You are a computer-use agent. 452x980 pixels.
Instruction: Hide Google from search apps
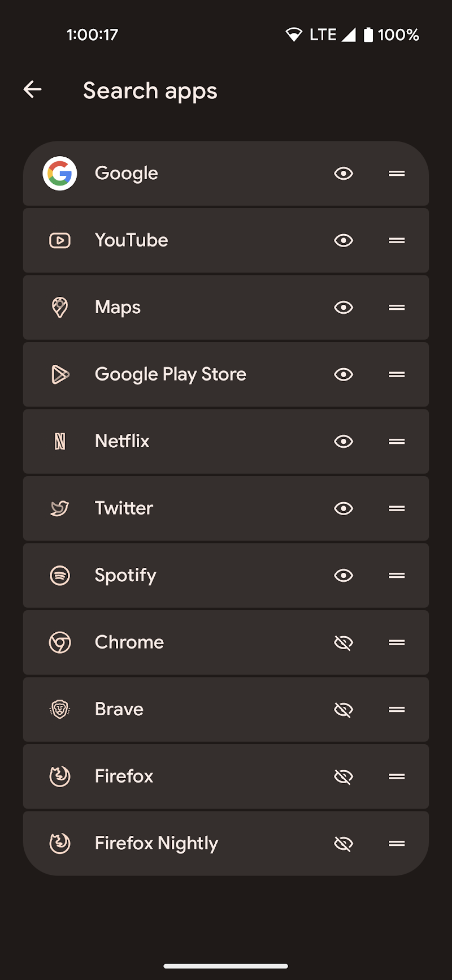[344, 174]
